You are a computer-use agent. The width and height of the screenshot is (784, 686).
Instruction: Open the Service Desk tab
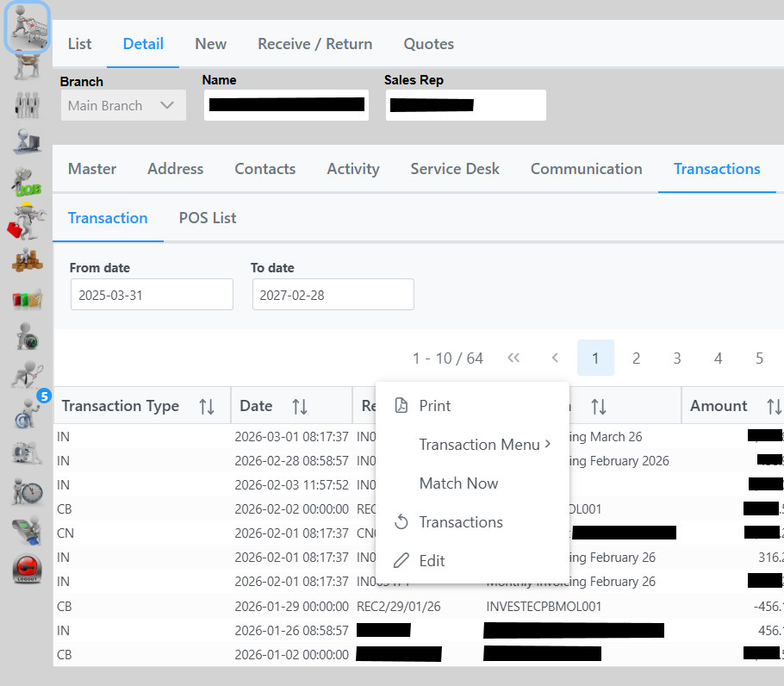(x=455, y=169)
